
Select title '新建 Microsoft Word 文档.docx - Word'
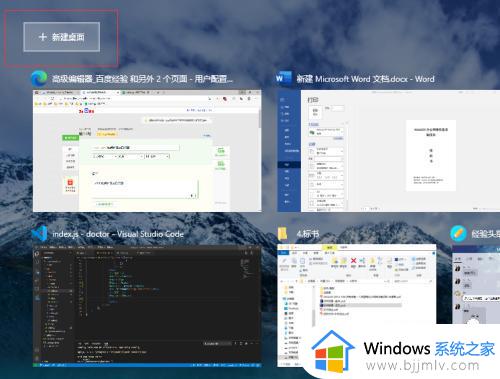coord(366,79)
